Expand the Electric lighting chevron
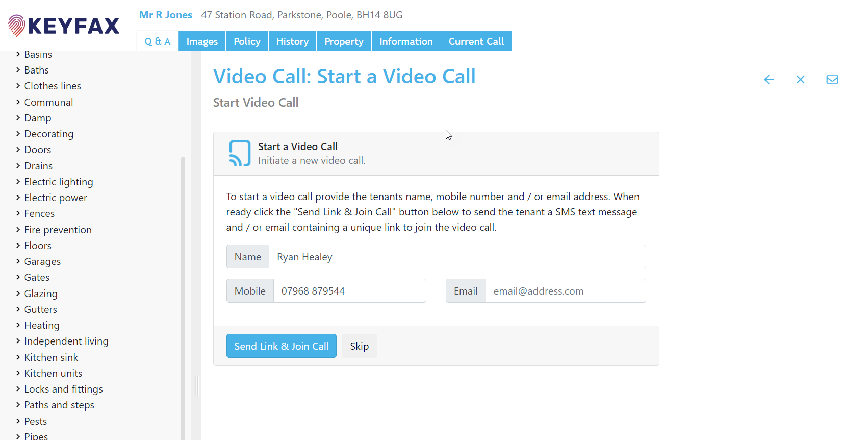The width and height of the screenshot is (868, 440). coord(18,182)
